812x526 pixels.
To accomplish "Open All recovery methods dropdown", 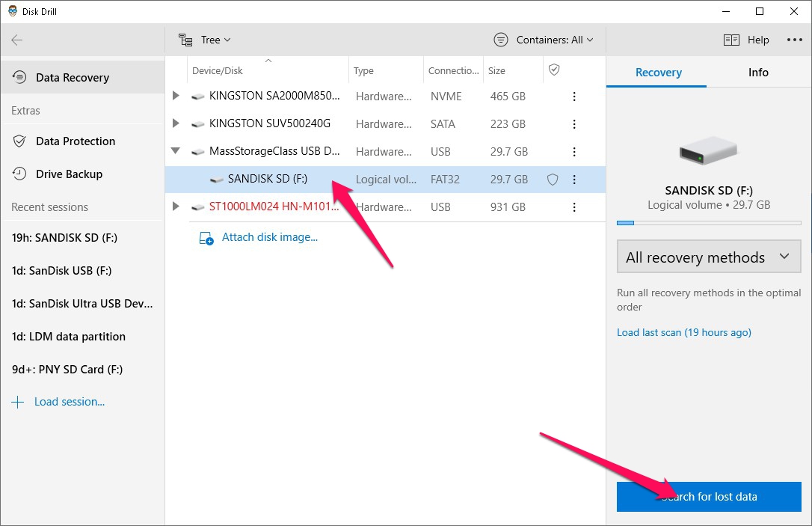I will pos(708,257).
